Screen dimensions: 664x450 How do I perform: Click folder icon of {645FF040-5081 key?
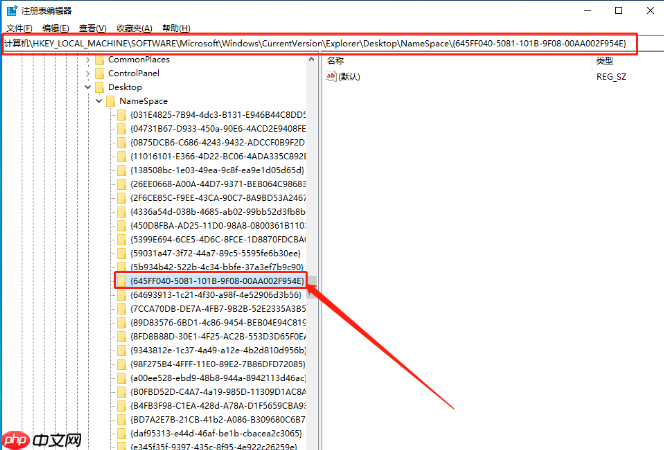pyautogui.click(x=122, y=281)
